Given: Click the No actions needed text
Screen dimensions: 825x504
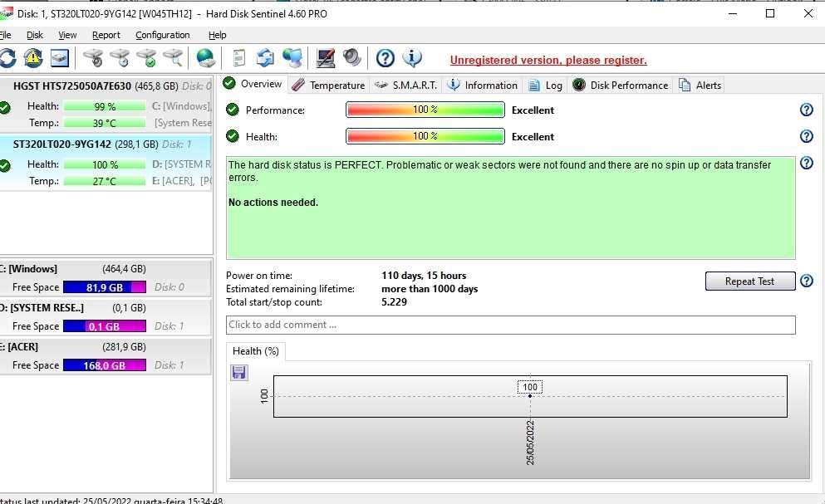Looking at the screenshot, I should point(273,202).
